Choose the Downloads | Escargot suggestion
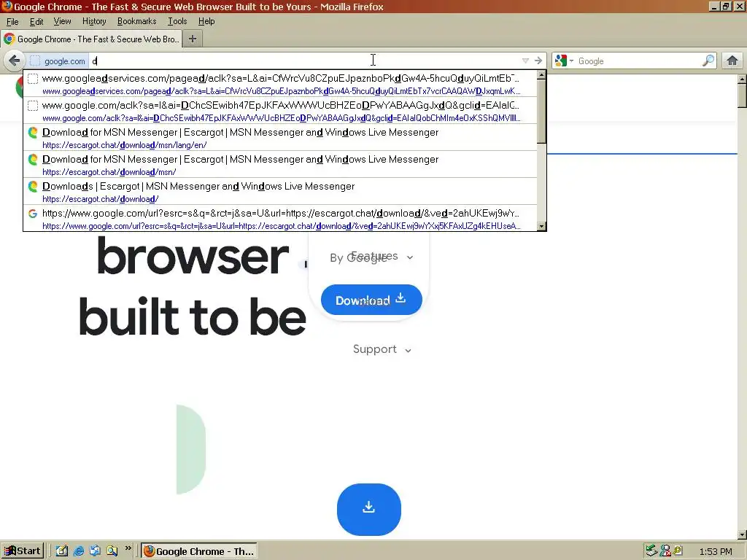 280,192
